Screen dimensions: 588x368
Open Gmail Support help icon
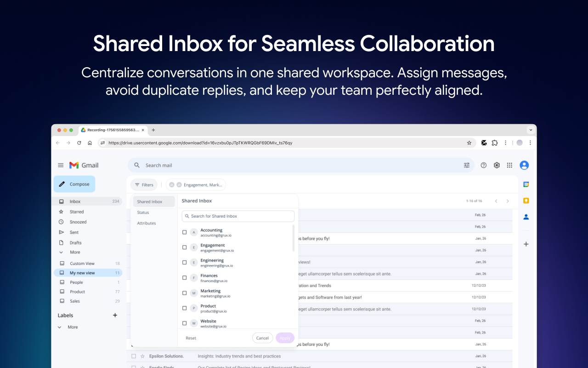483,165
